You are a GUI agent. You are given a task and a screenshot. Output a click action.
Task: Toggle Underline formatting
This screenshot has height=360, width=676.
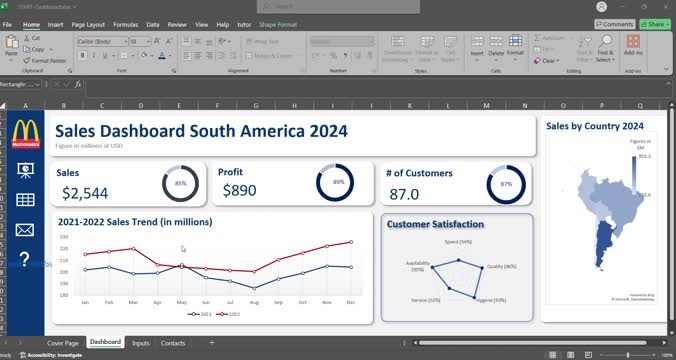coord(104,56)
